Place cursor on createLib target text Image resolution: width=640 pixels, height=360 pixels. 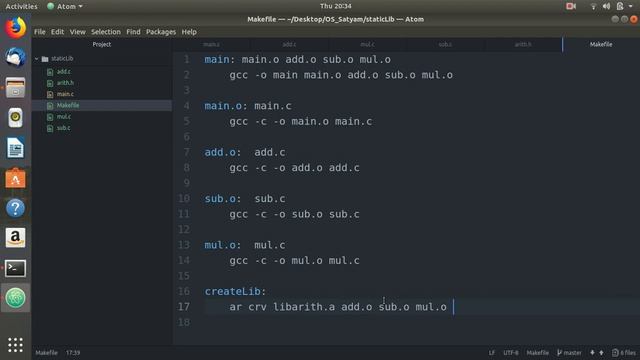(x=233, y=291)
